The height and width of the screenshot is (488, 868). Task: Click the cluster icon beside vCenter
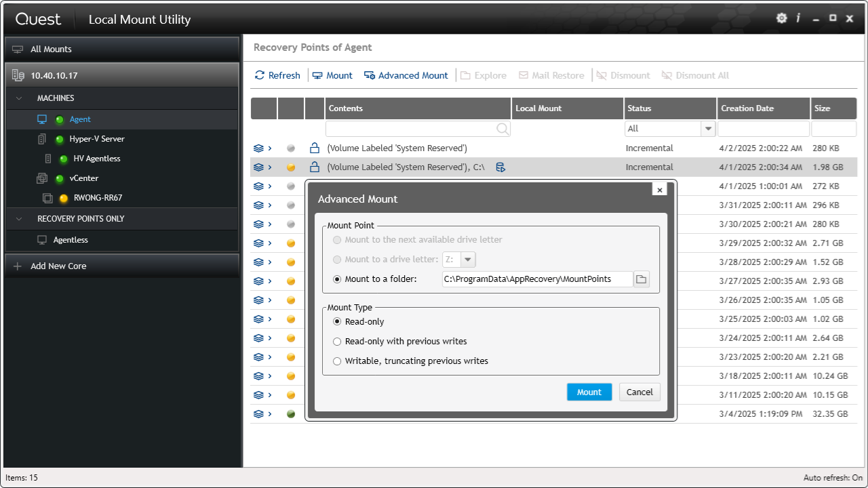pyautogui.click(x=42, y=178)
